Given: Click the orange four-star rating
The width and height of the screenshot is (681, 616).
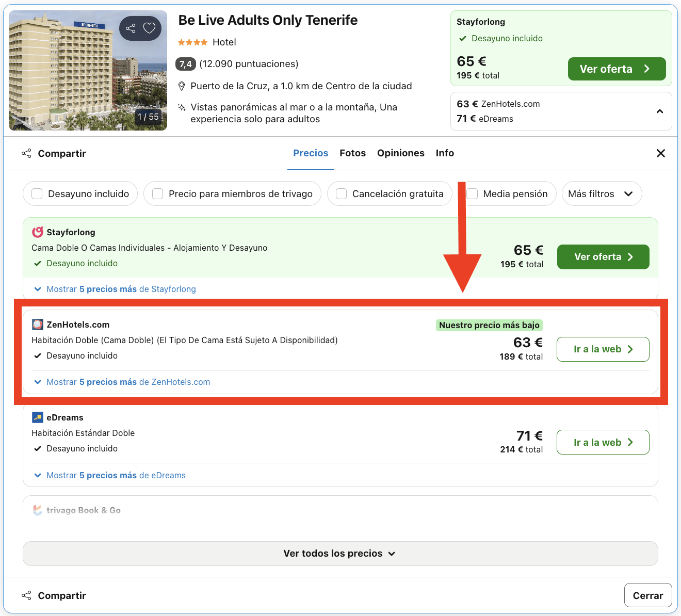Looking at the screenshot, I should coord(193,42).
